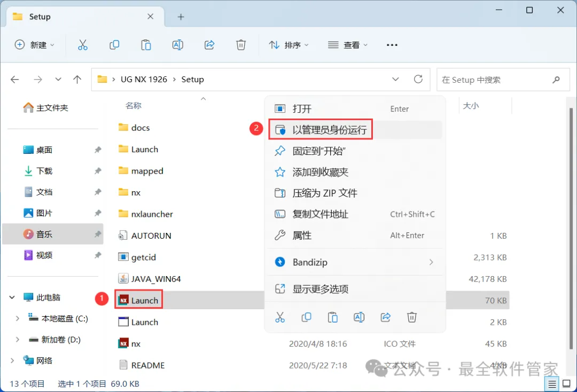
Task: Choose 以管理员身份运行
Action: pyautogui.click(x=355, y=130)
